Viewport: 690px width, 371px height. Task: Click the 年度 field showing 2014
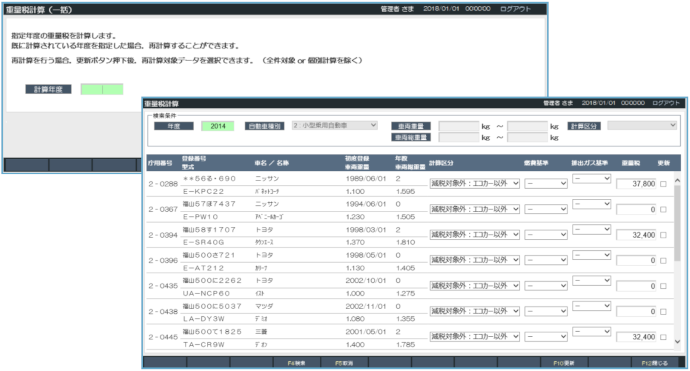[x=217, y=126]
